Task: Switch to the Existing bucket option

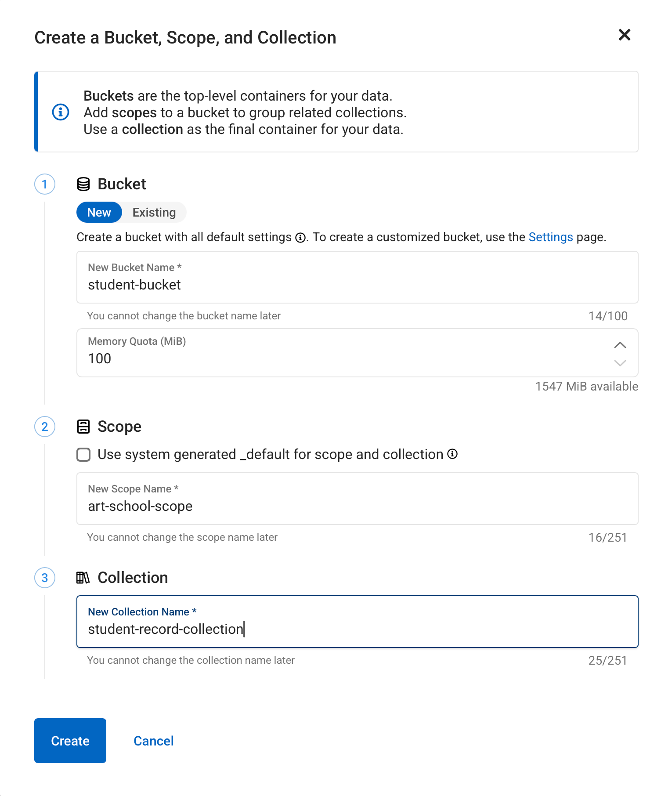Action: tap(154, 213)
